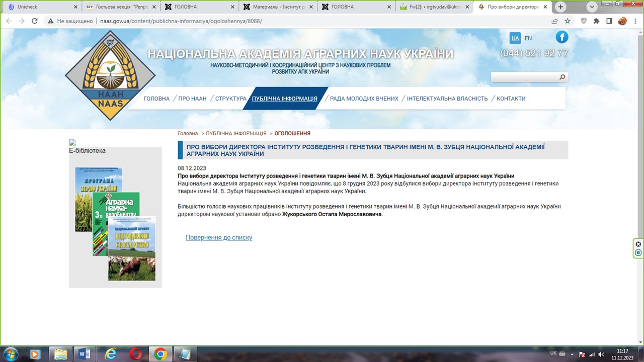The image size is (644, 362).
Task: Go forward with the browser forward arrow
Action: 22,21
